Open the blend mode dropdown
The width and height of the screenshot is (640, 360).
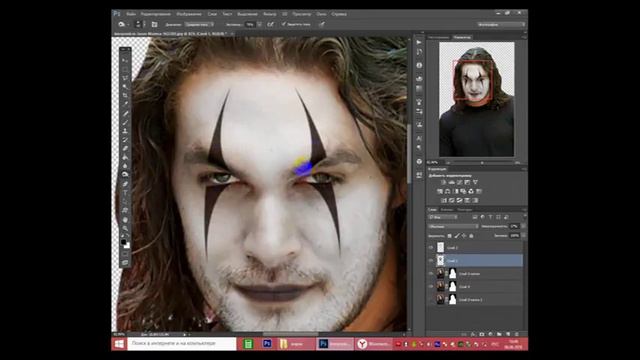pos(453,226)
